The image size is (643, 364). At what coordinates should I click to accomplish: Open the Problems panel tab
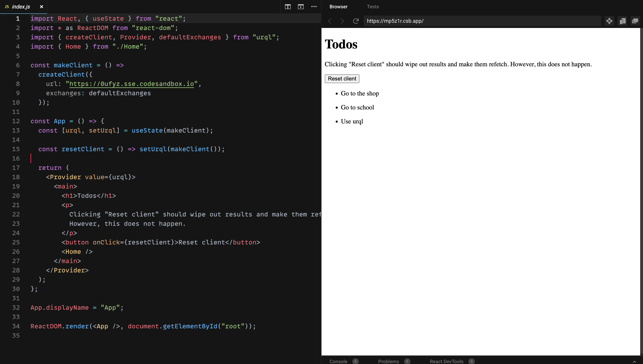[x=389, y=361]
